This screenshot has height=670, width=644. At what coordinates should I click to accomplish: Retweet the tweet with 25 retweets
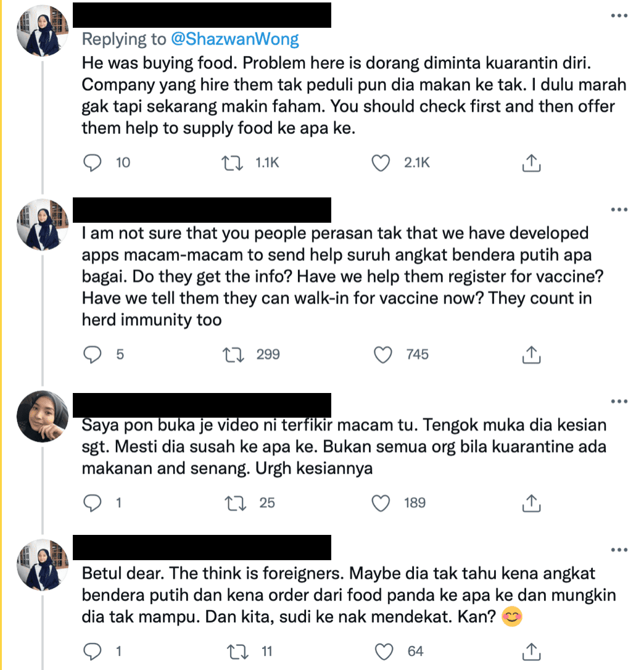point(236,503)
